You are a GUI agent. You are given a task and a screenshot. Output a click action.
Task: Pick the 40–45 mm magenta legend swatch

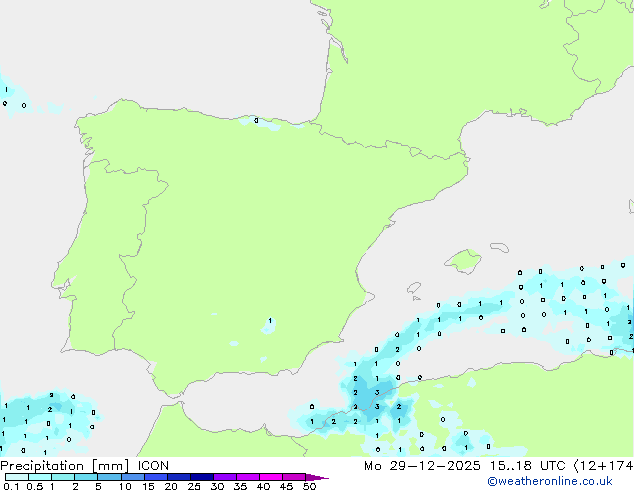[271, 477]
